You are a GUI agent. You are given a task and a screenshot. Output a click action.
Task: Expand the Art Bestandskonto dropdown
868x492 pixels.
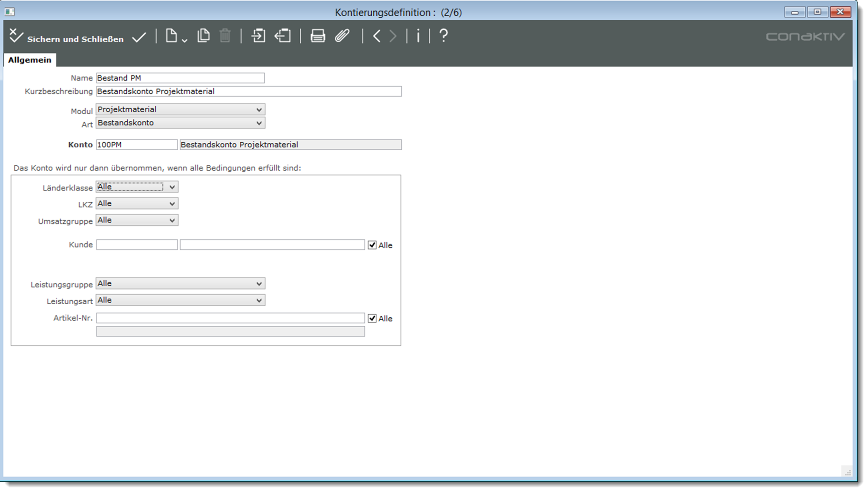(180, 123)
